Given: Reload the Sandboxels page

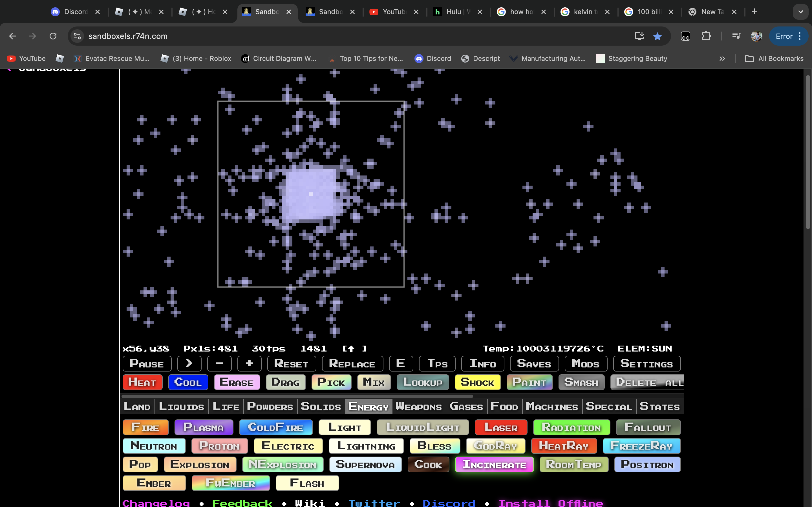Looking at the screenshot, I should 53,36.
